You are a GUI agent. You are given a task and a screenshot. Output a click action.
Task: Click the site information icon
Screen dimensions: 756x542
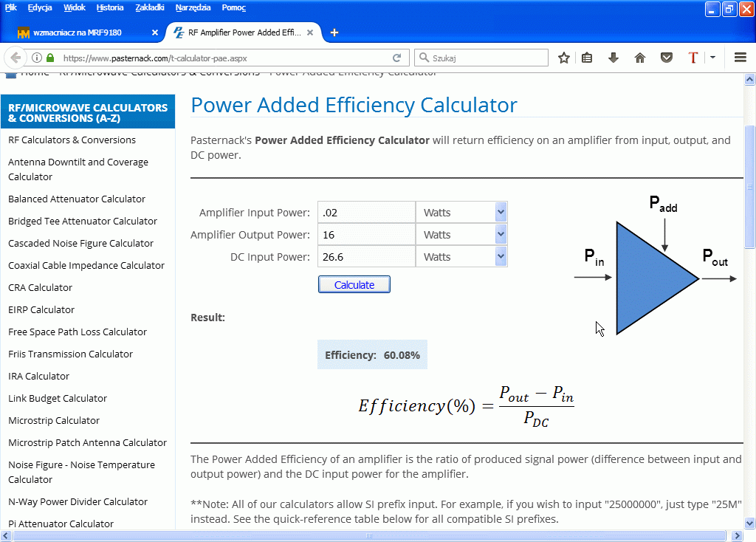pos(36,58)
